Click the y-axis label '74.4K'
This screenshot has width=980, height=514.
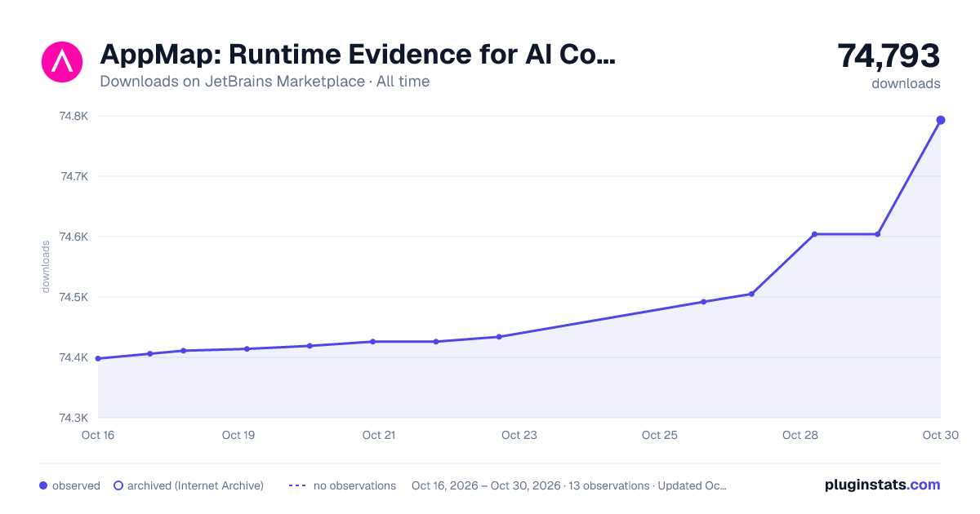74,357
